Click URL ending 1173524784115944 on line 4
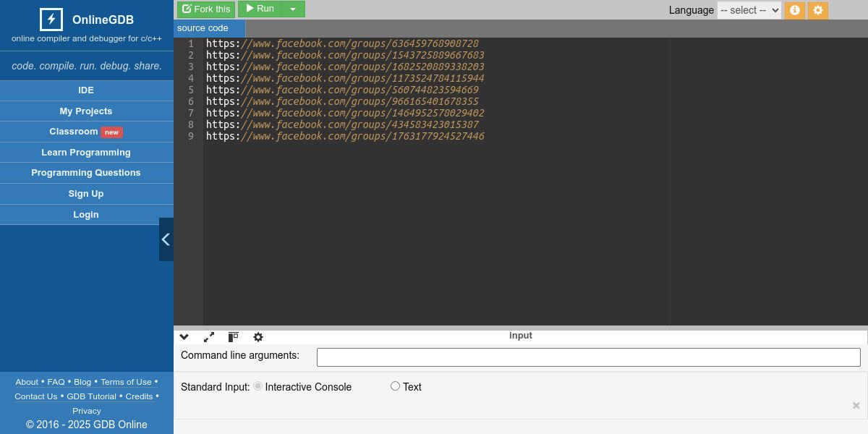This screenshot has height=434, width=868. coord(345,78)
